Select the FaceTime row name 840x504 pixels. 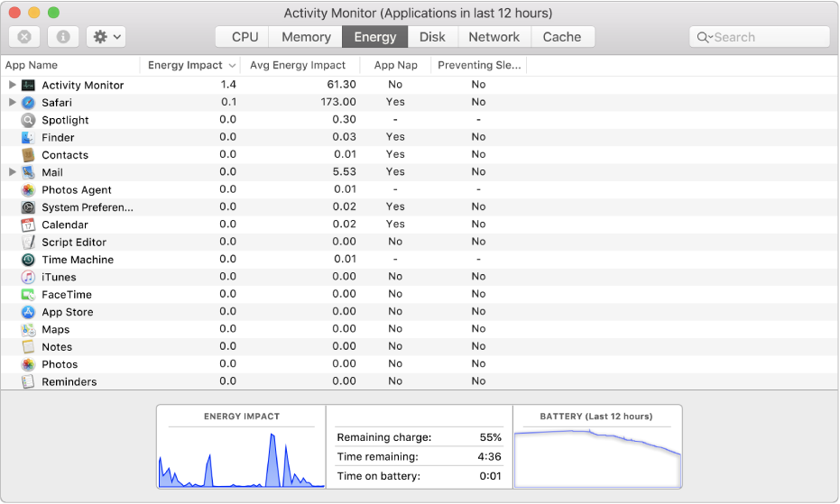click(x=67, y=295)
